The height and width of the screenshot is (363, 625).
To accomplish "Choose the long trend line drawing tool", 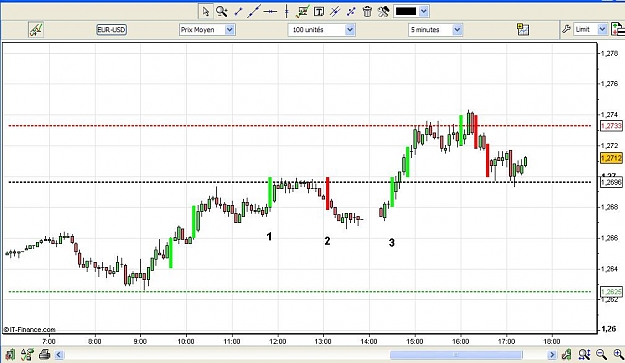I will click(x=254, y=11).
